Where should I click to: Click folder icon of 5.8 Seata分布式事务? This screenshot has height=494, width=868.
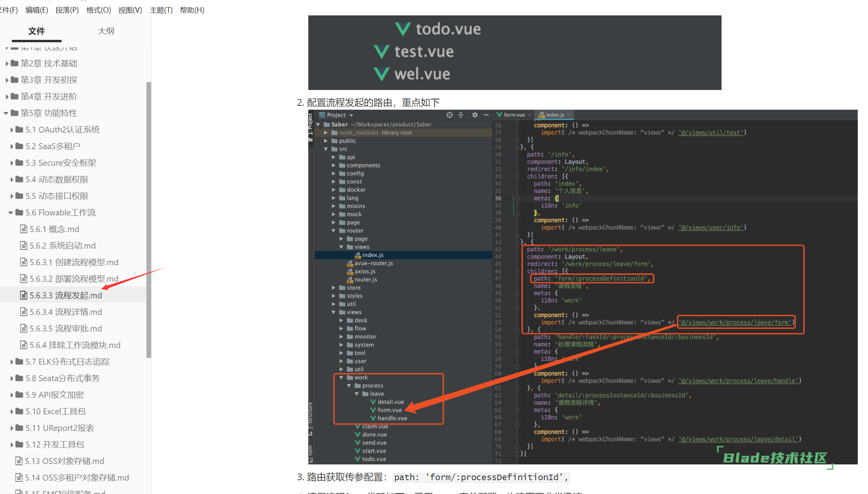[19, 378]
